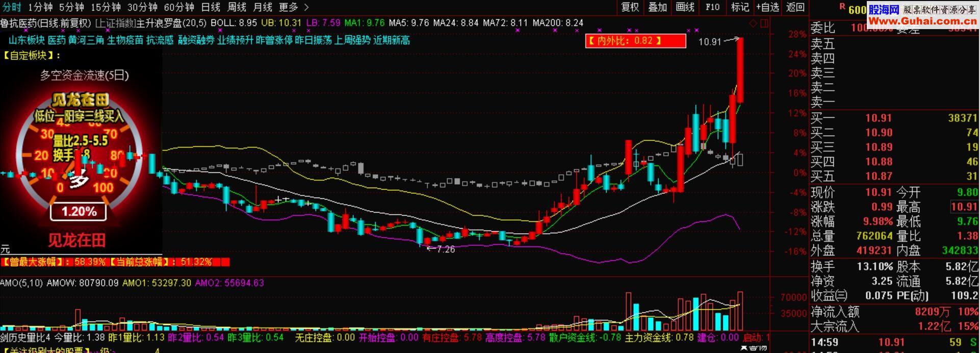
Task: Open the 昨日振荡 tag
Action: (313, 40)
